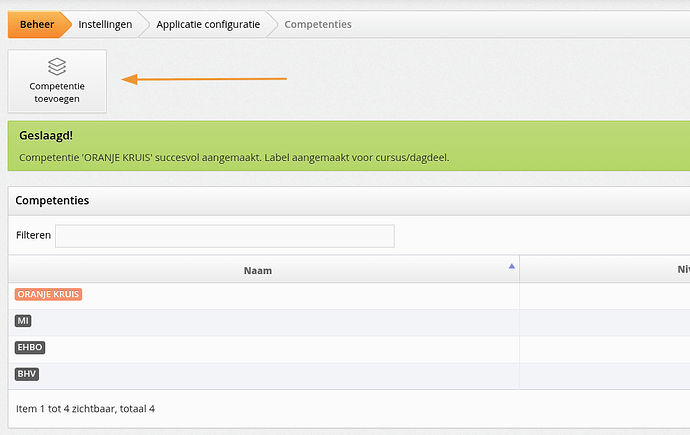Navigate to Applicatie configuratie breadcrumb
The height and width of the screenshot is (435, 690).
(209, 24)
